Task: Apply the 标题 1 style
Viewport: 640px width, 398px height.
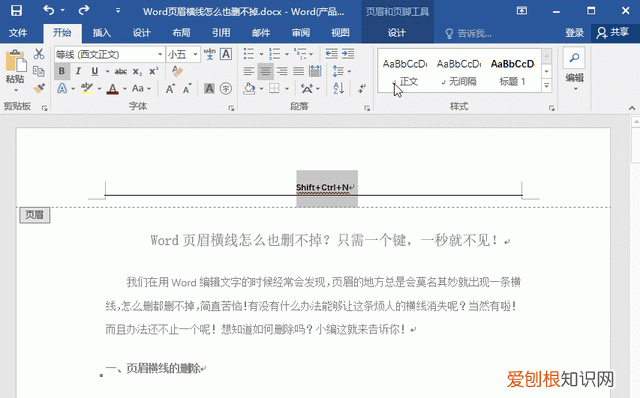Action: [x=513, y=71]
